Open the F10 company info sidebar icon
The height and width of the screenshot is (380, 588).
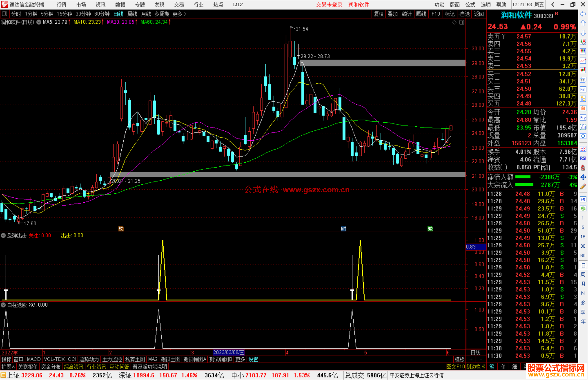[x=583, y=89]
